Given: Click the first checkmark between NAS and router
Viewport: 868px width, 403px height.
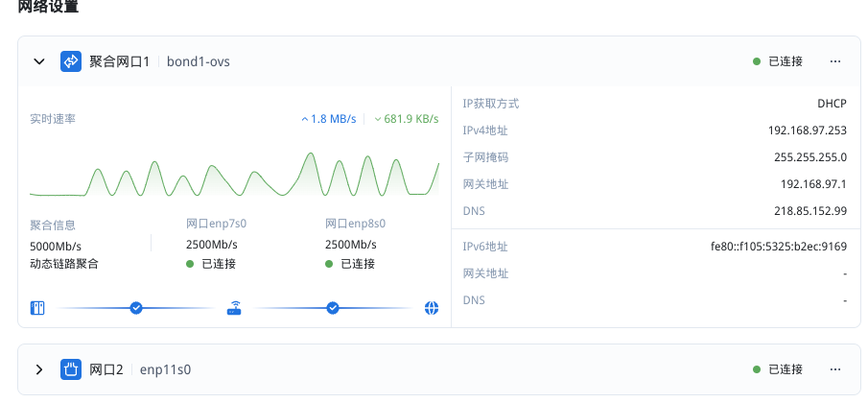Looking at the screenshot, I should pyautogui.click(x=136, y=308).
